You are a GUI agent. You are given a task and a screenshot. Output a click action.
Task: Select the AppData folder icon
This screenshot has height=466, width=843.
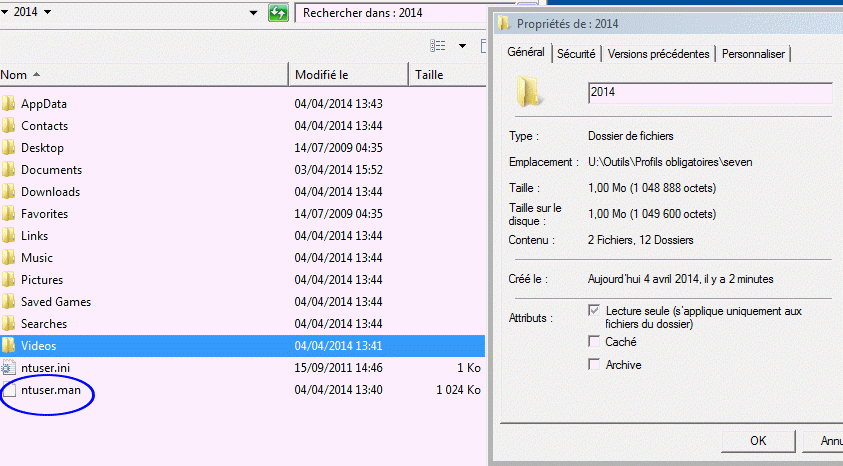(8, 103)
